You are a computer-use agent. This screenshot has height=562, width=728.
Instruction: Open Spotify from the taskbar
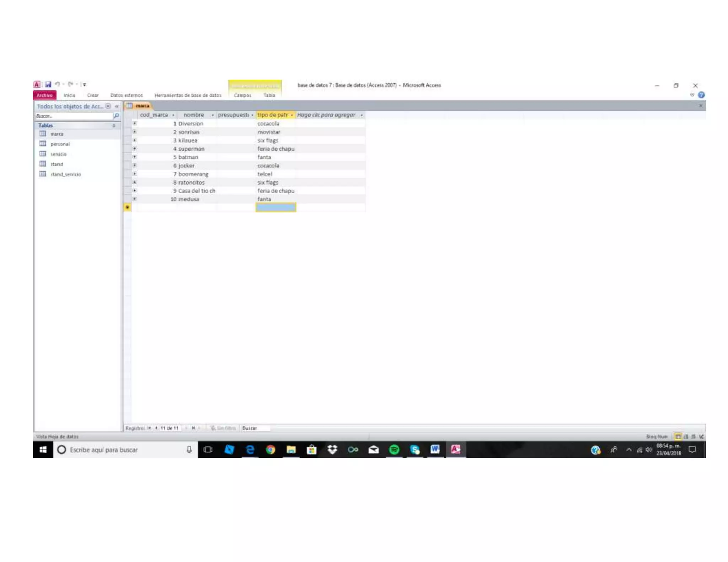tap(394, 450)
